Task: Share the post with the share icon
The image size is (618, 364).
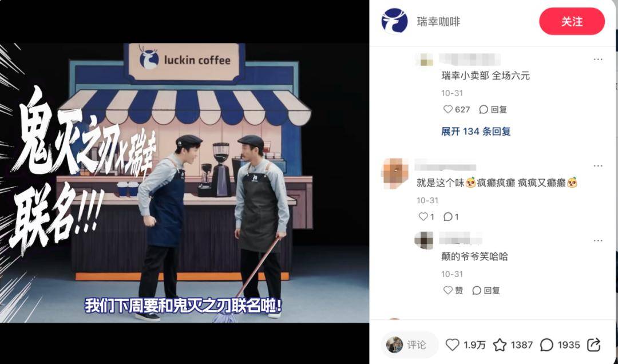Action: coord(593,345)
